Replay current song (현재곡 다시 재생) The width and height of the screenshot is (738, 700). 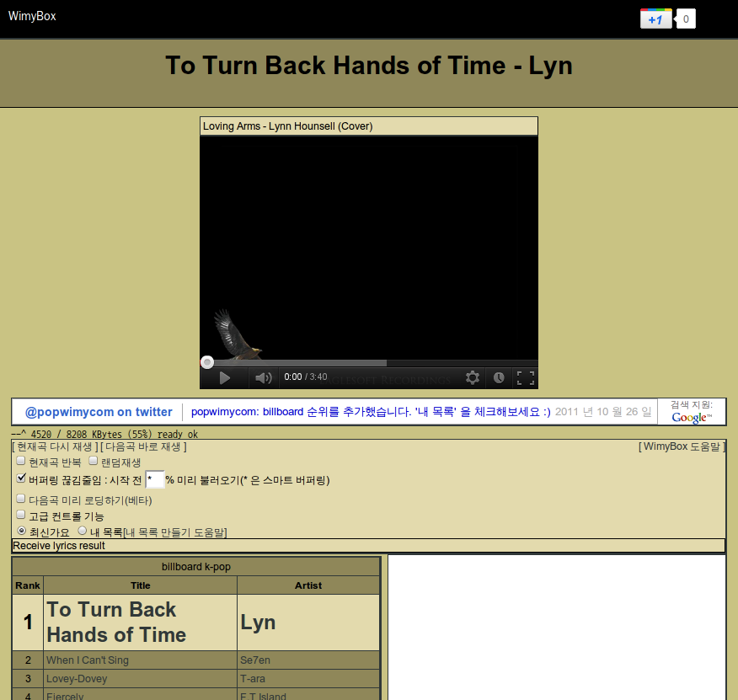(x=55, y=446)
